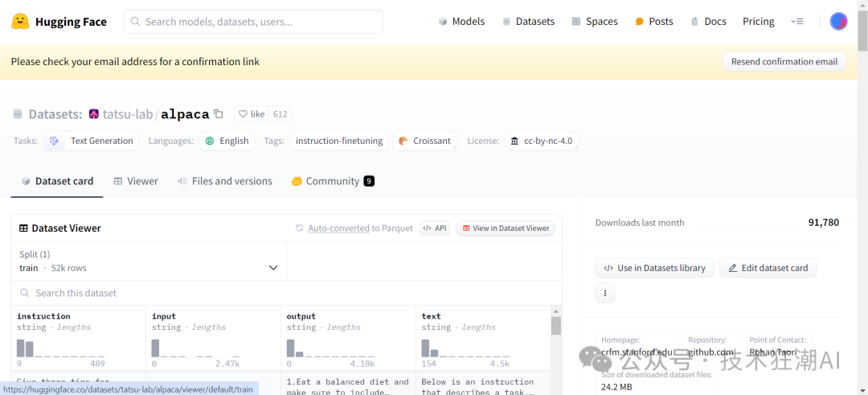Open Models page
The image size is (868, 395).
tap(461, 22)
